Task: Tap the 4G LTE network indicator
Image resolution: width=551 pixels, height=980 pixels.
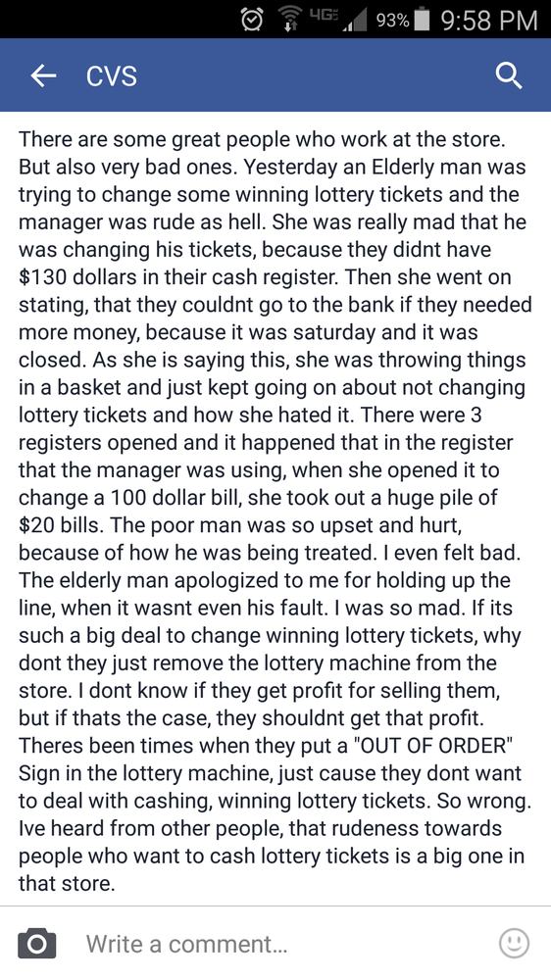Action: tap(324, 13)
